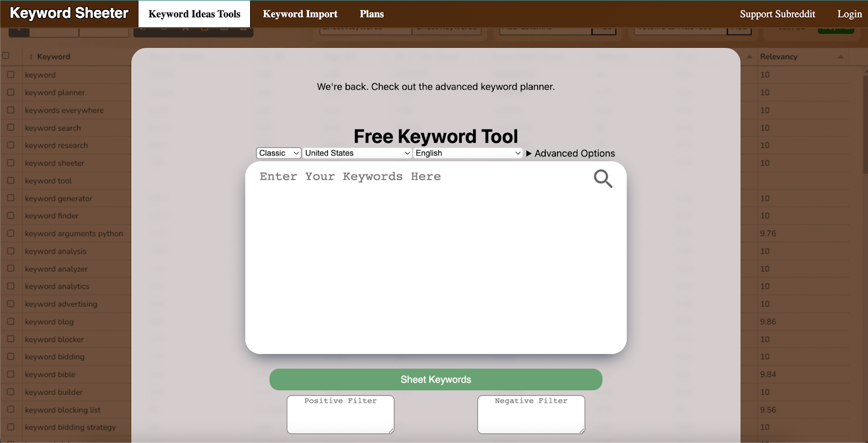Select the 'keyword search' row text
This screenshot has height=443, width=868.
click(x=53, y=128)
